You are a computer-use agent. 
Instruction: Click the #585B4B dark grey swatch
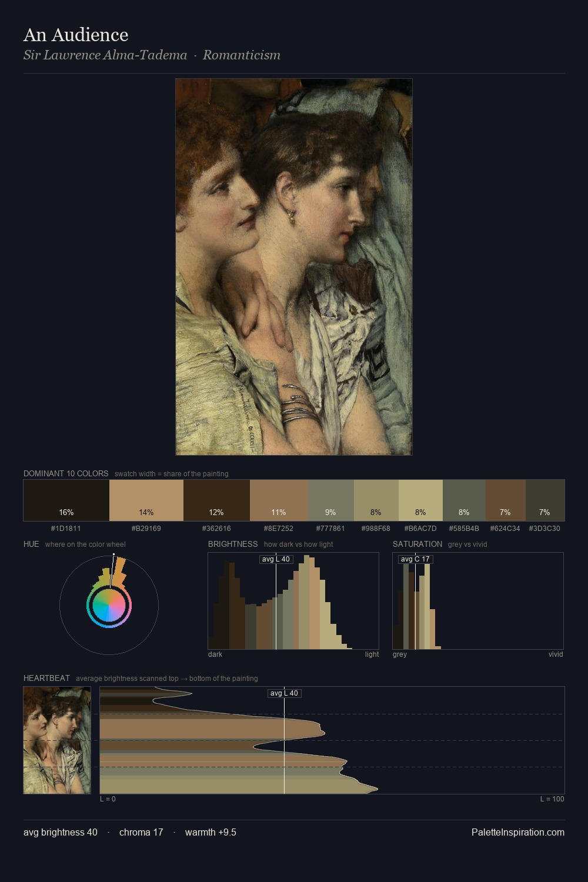tap(464, 500)
